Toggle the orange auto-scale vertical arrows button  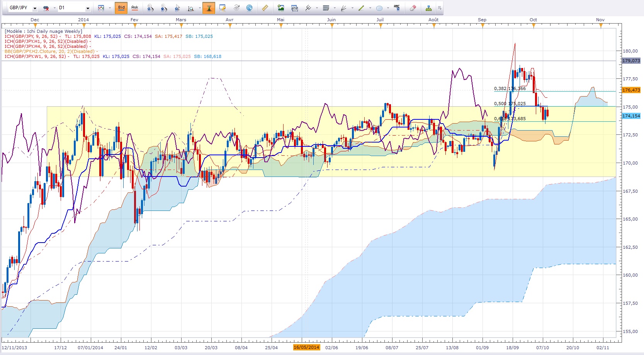(209, 8)
